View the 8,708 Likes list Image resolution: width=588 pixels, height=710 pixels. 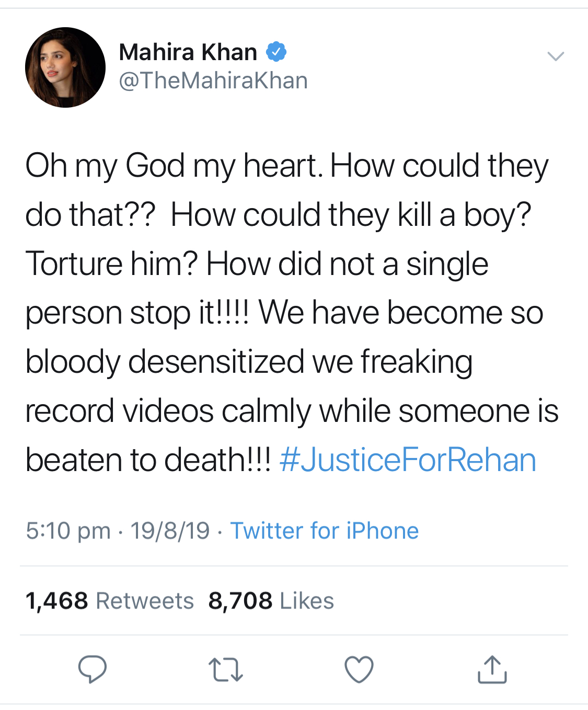tap(270, 601)
